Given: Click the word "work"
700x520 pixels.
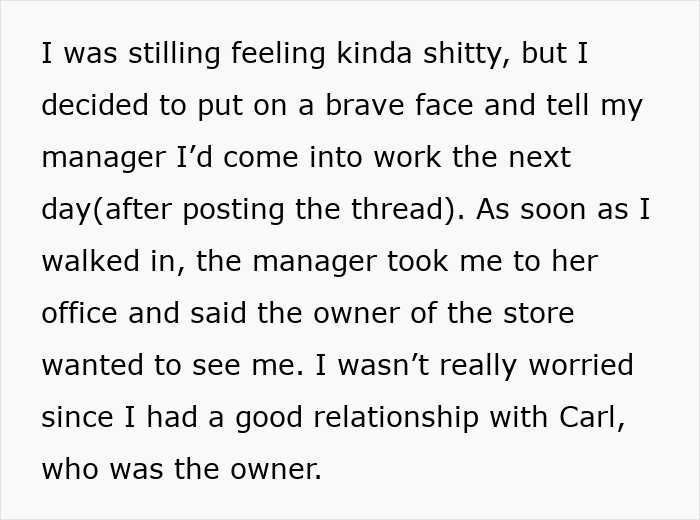Looking at the screenshot, I should [x=434, y=158].
